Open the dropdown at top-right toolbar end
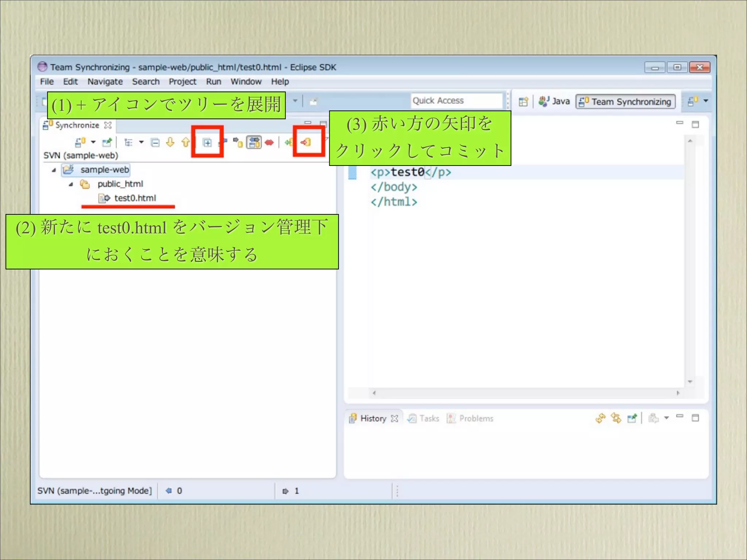Viewport: 747px width, 560px height. pos(706,101)
